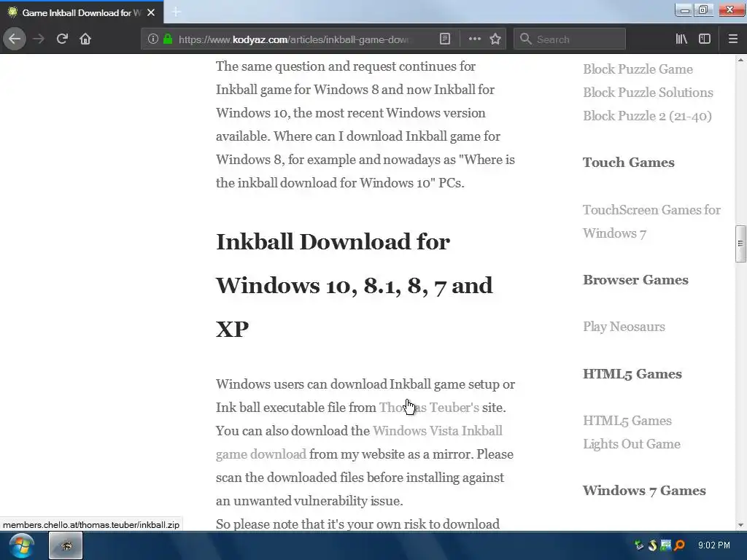Open the Windows Start menu
The height and width of the screenshot is (560, 747).
pos(21,545)
